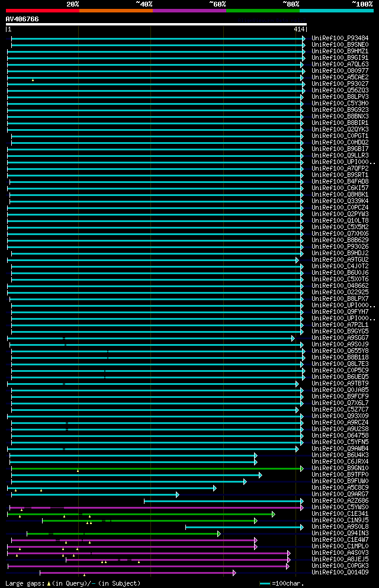Select the UniRef100_Q339K4 label
The width and height of the screenshot is (379, 588).
(x=340, y=201)
